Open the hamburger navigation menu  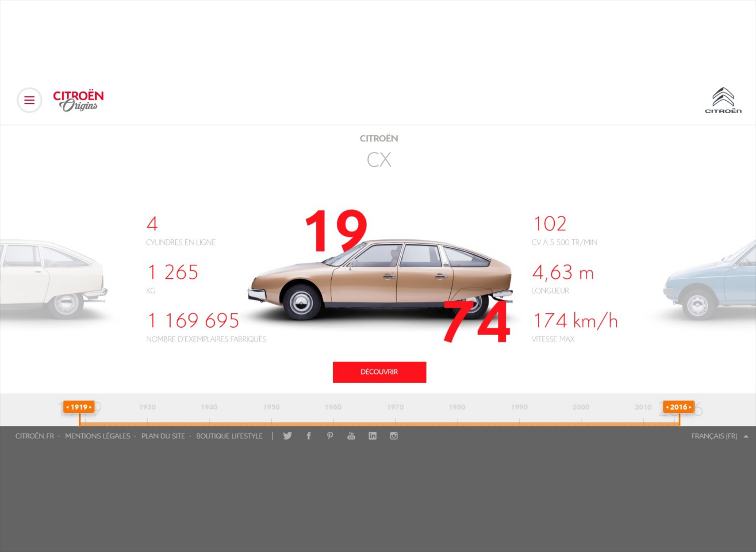pos(30,100)
